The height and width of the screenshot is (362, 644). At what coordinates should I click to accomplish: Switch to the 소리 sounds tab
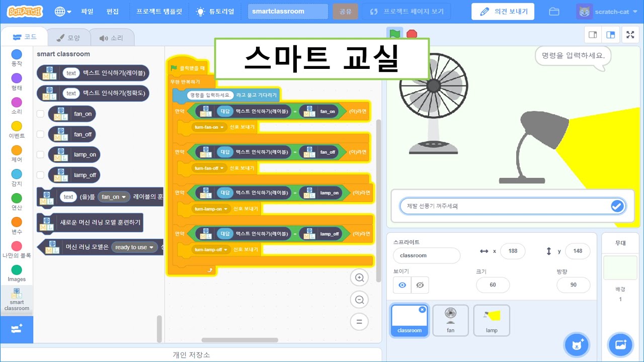[x=111, y=38]
